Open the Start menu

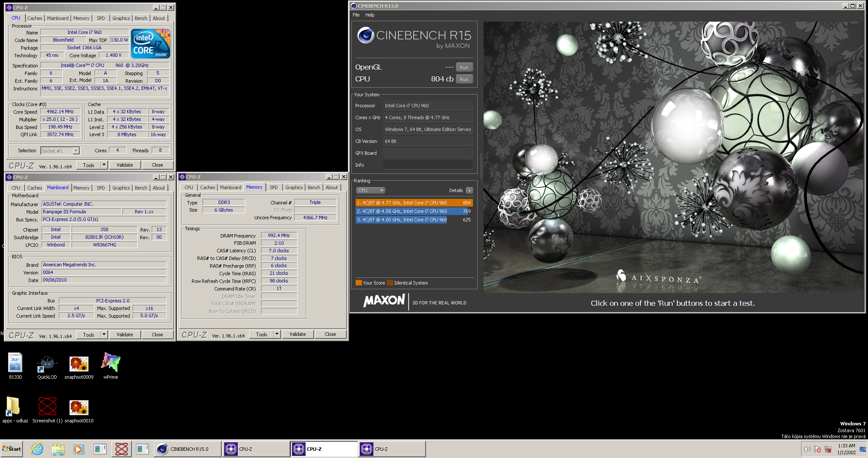tap(11, 449)
